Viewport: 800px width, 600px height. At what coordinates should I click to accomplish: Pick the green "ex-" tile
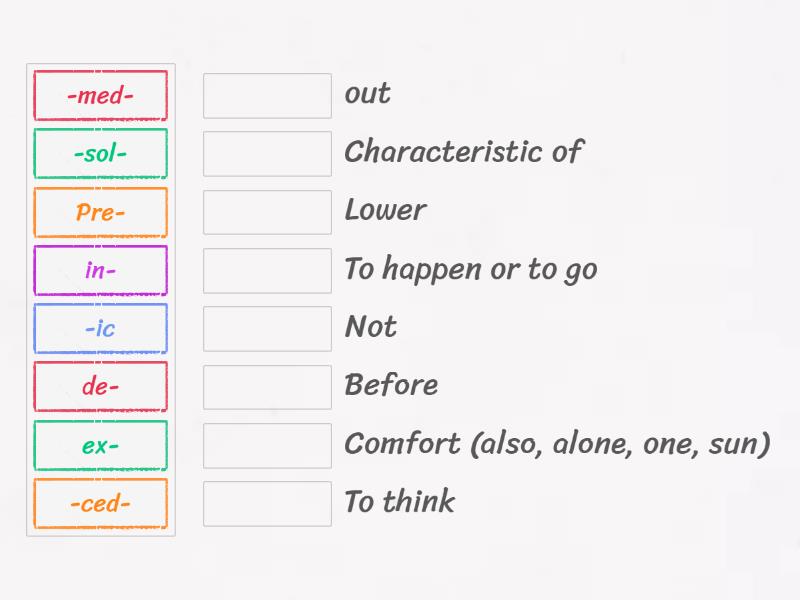(x=100, y=446)
